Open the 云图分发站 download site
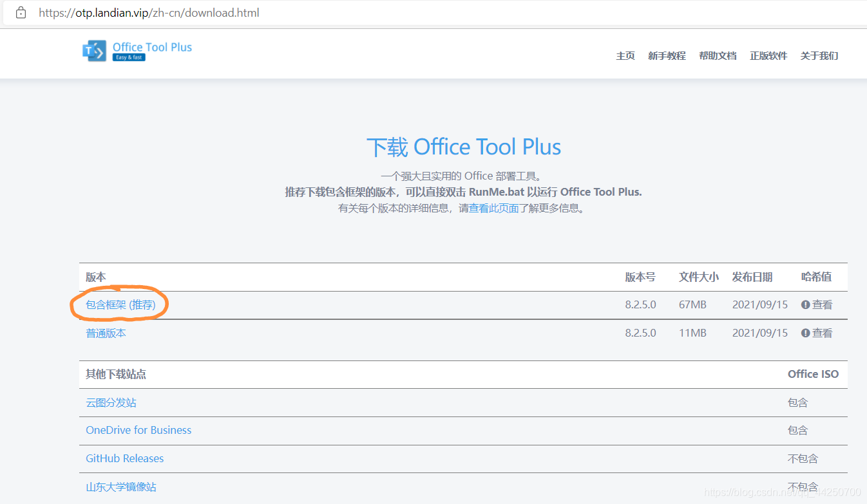Image resolution: width=867 pixels, height=504 pixels. point(111,403)
